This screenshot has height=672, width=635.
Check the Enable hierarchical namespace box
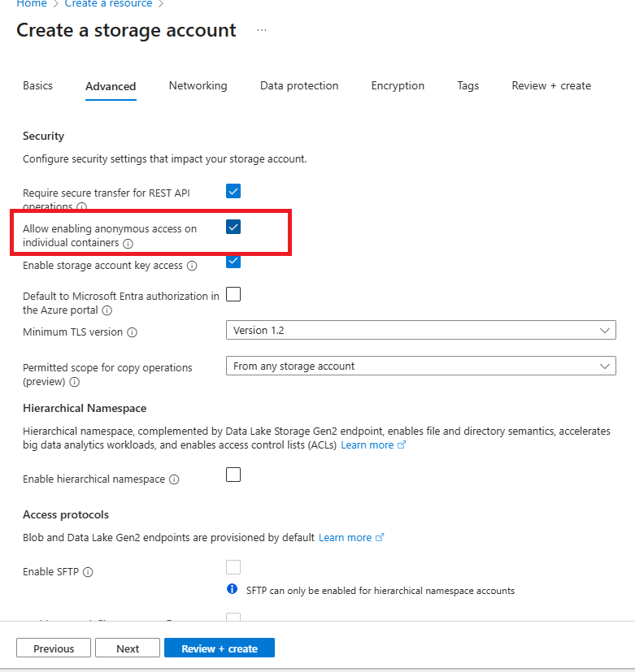click(233, 475)
